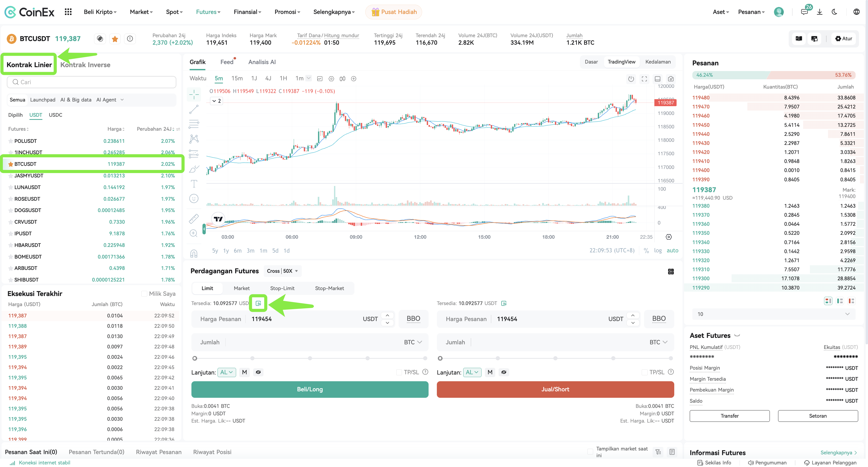
Task: Select the Stop-Limit order tab
Action: point(282,288)
